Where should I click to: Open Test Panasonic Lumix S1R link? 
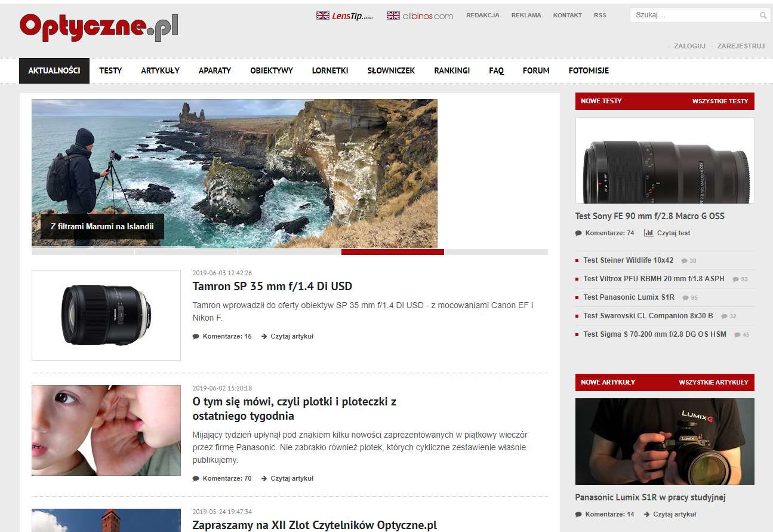629,297
